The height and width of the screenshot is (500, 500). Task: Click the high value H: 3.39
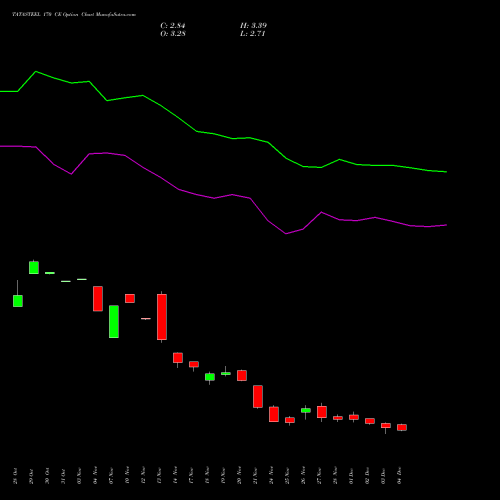pos(253,26)
